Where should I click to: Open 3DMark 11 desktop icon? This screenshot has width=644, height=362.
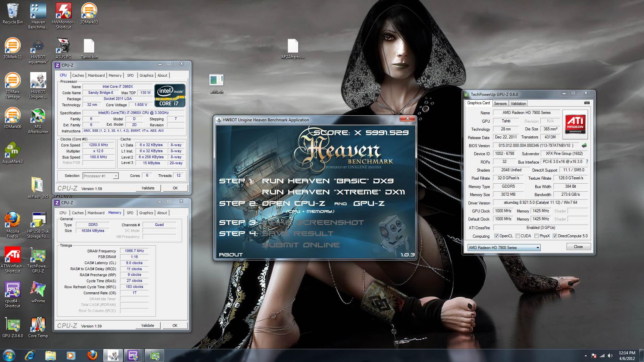[13, 48]
